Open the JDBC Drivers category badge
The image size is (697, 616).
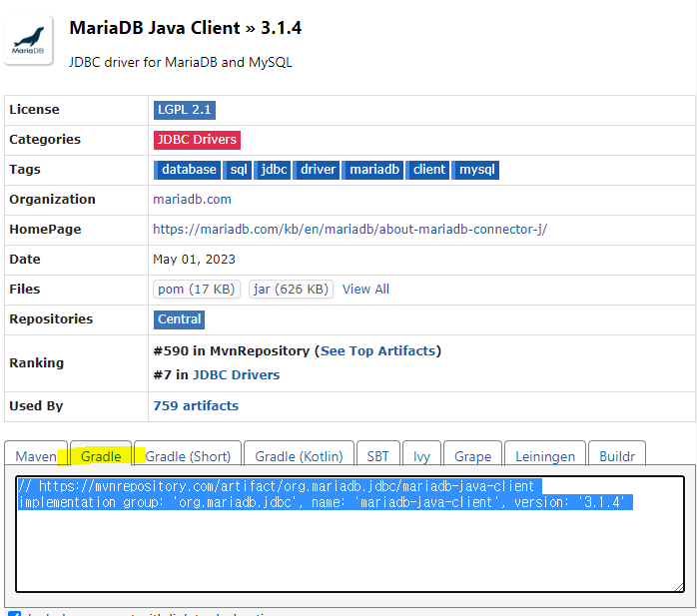tap(197, 140)
